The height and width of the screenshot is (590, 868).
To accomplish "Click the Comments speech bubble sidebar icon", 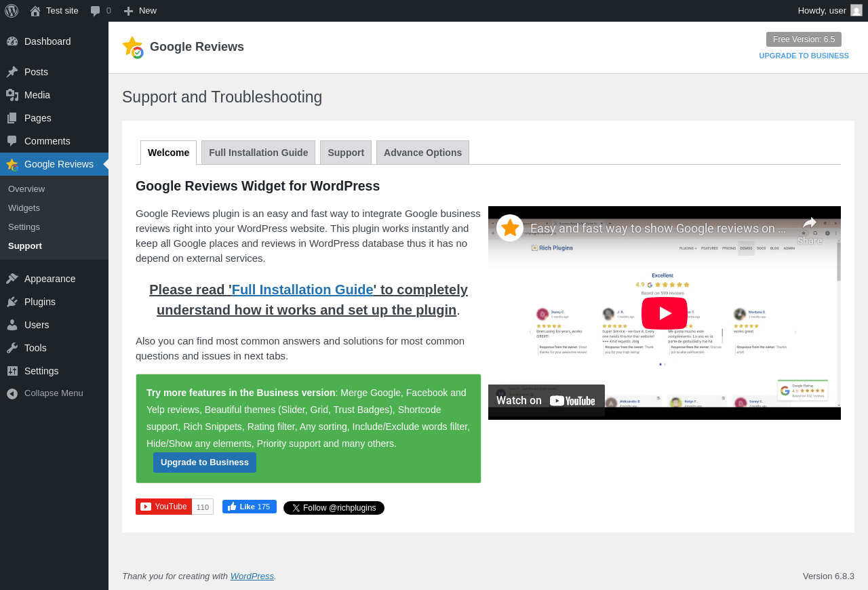I will tap(12, 141).
